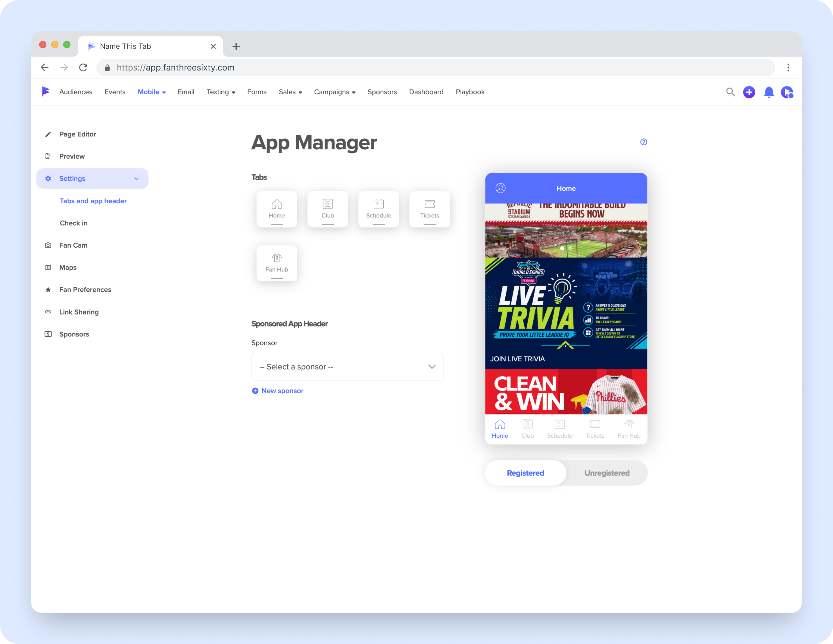
Task: Click the Preview phone icon
Action: point(48,156)
